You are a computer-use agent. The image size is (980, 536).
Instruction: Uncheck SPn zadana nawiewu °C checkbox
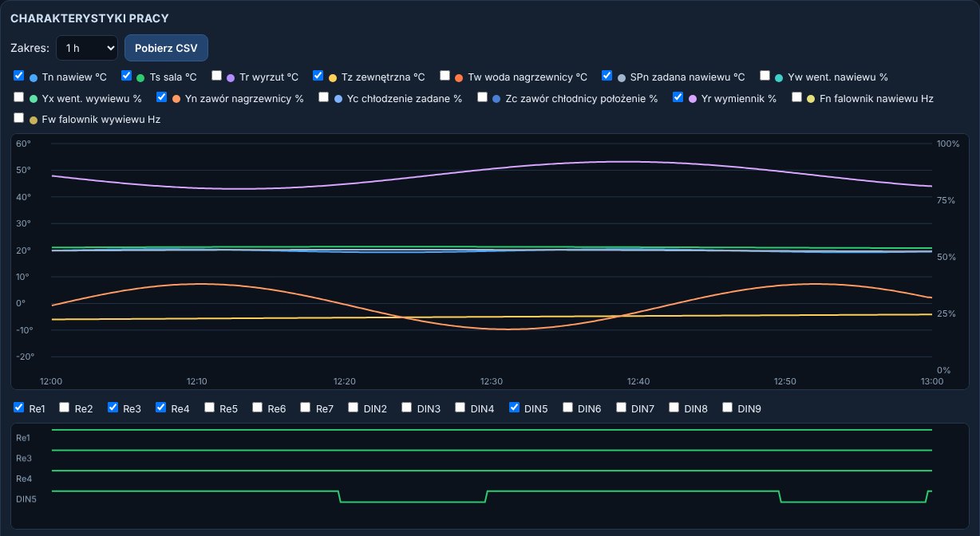(x=607, y=76)
